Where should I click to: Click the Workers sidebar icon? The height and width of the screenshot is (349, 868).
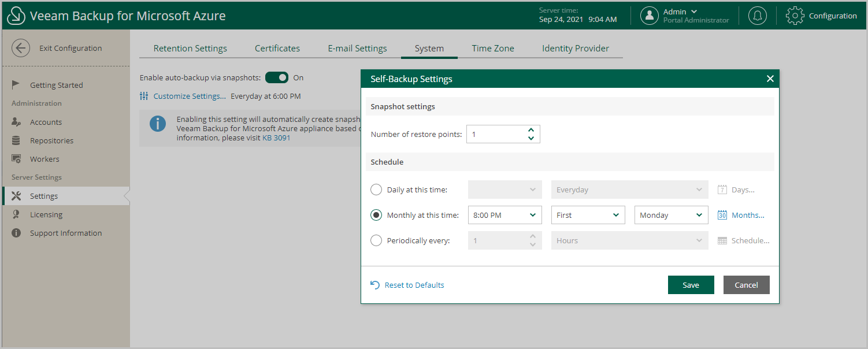16,159
